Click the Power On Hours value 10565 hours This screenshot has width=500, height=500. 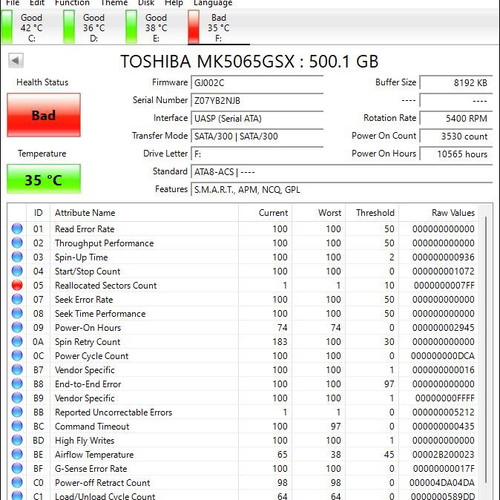(456, 154)
